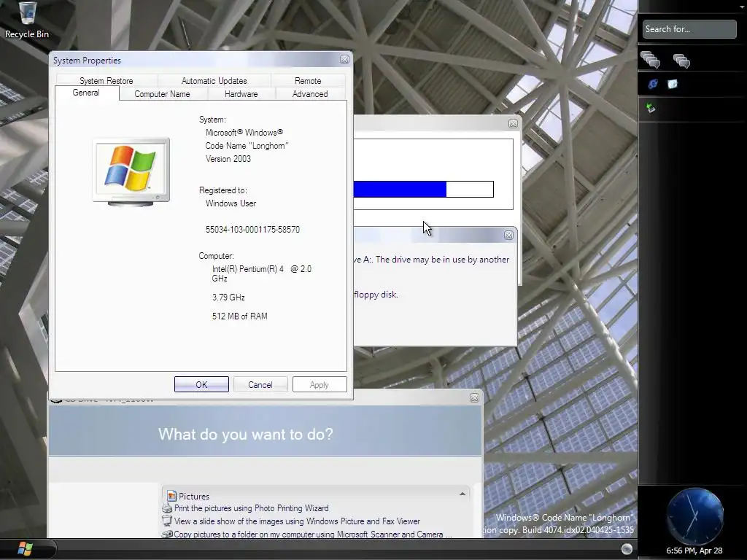Click the Pictures category icon
The image size is (747, 560).
pyautogui.click(x=171, y=496)
